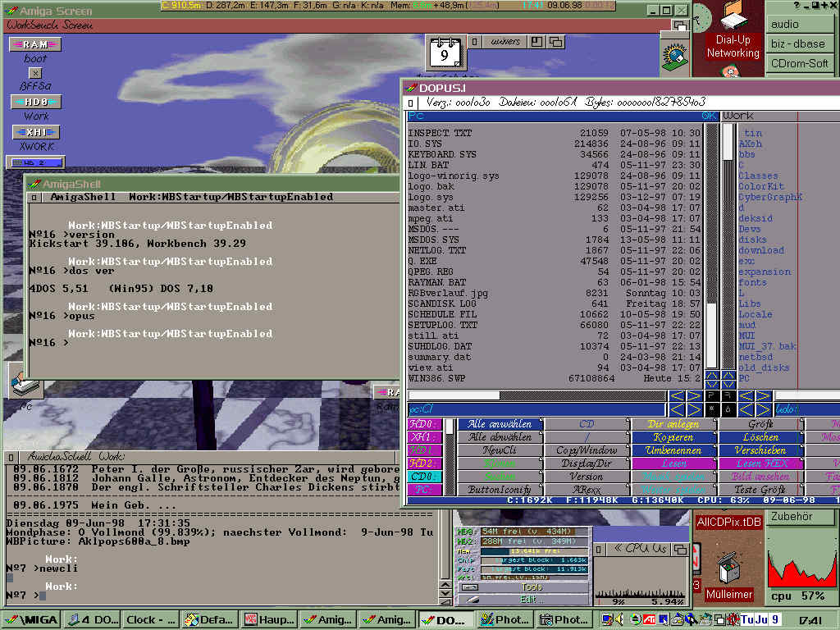The image size is (840, 630).
Task: Click the Löschen button in DOpus
Action: [x=760, y=437]
